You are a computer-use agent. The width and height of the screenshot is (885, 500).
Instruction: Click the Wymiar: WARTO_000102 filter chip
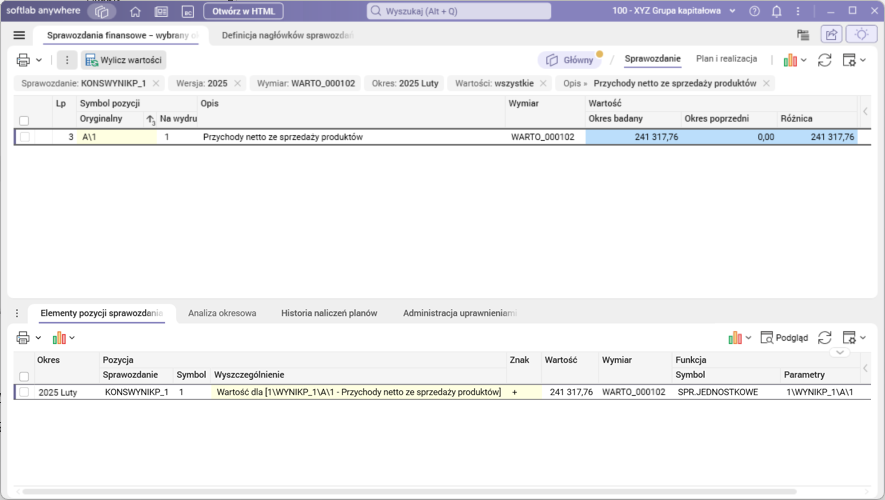[x=306, y=84]
